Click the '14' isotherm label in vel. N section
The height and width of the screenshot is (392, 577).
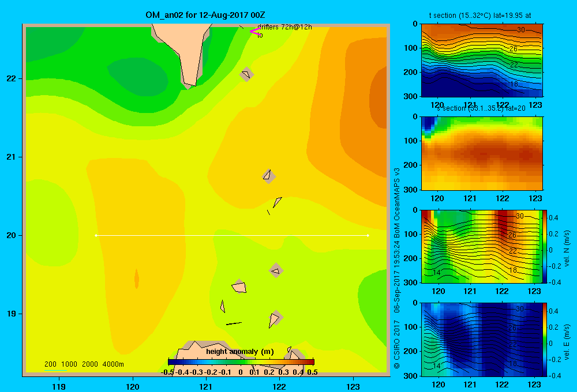click(436, 273)
